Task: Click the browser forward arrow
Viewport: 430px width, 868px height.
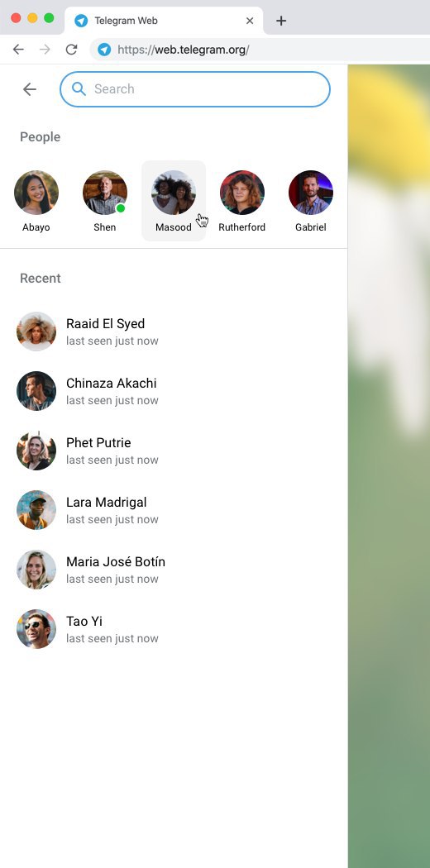Action: pyautogui.click(x=45, y=50)
